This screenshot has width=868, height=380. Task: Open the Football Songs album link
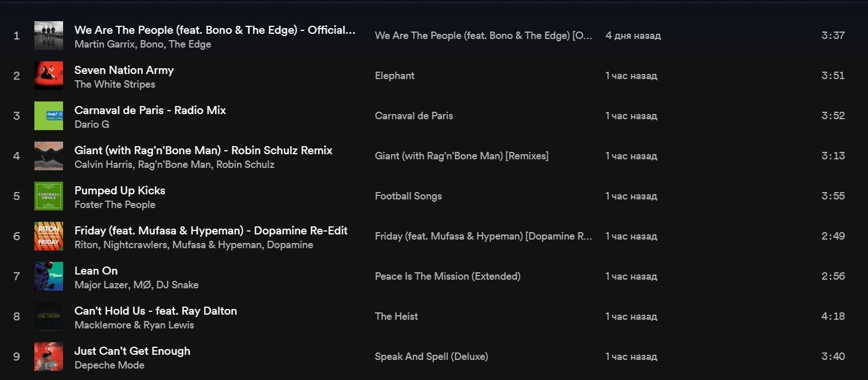coord(408,196)
